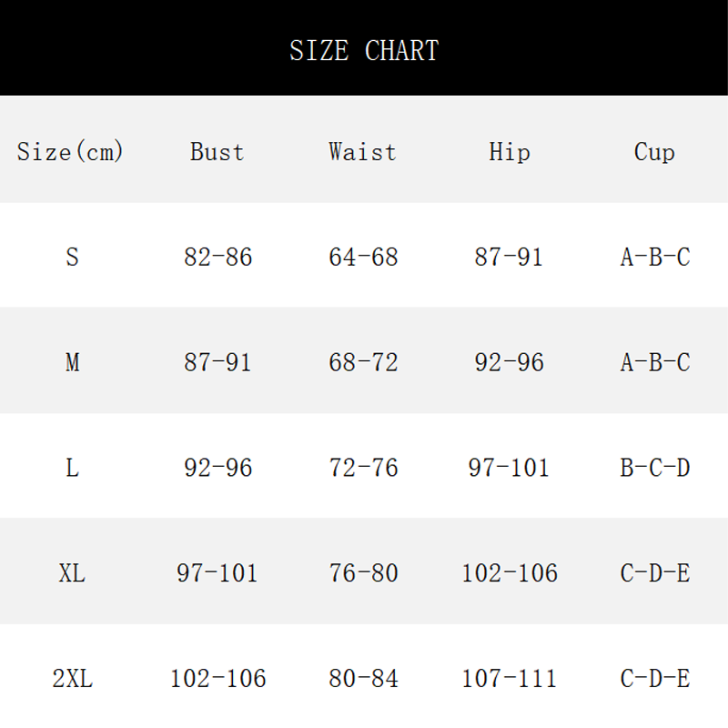Click waist value 80-84 for size 2XL
Screen dimensions: 728x728
click(x=363, y=679)
